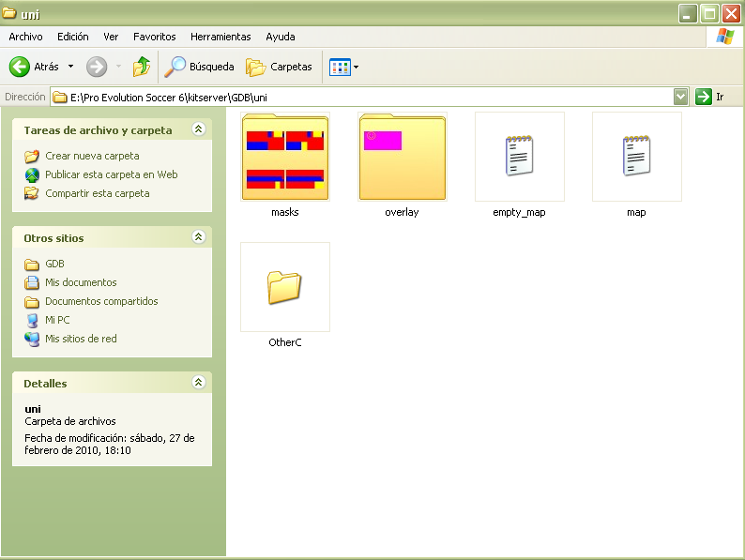Click Compartir esta carpeta link

[98, 193]
